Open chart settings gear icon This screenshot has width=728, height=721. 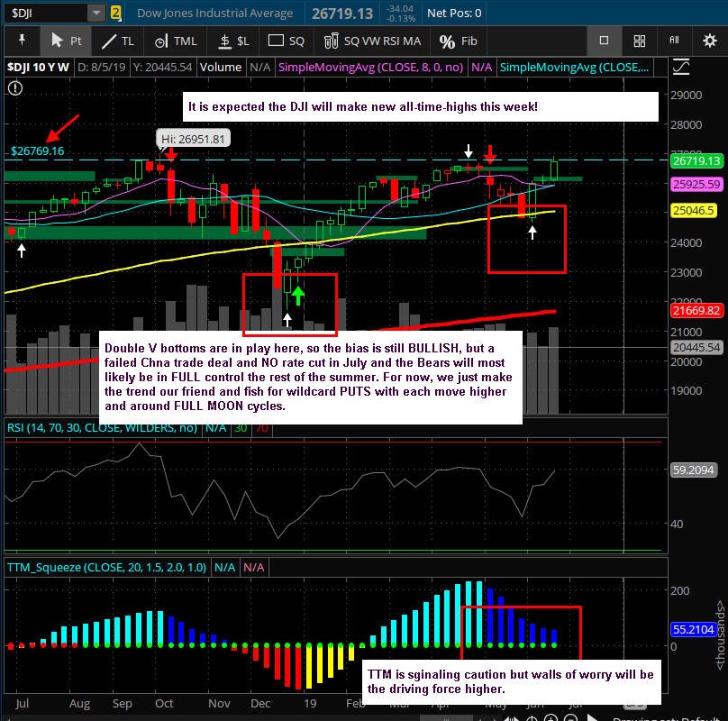click(709, 41)
